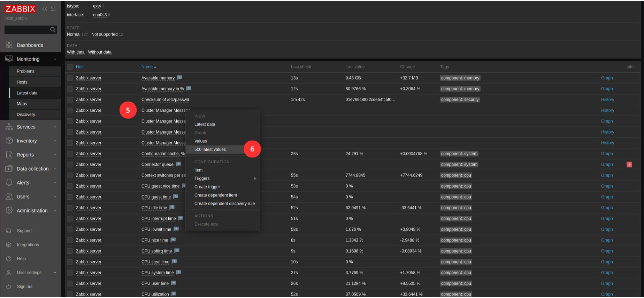Click the Sign out power icon
Screen dimensions: 644x298
point(9,286)
